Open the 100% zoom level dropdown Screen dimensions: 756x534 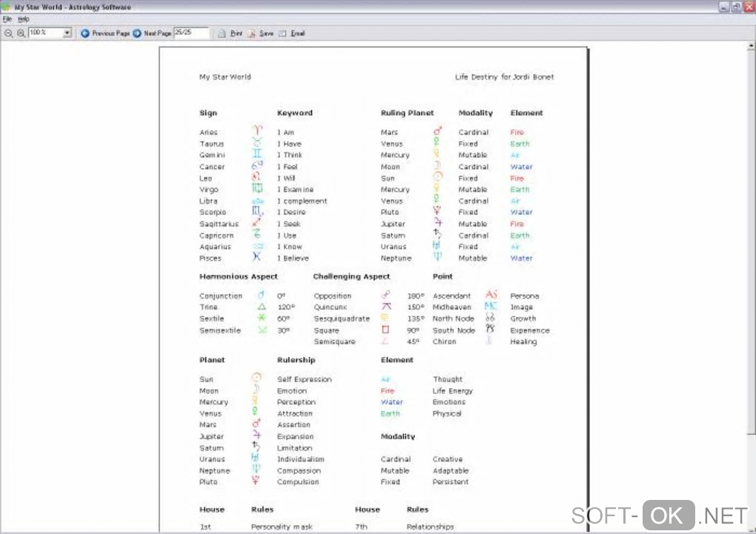tap(67, 33)
